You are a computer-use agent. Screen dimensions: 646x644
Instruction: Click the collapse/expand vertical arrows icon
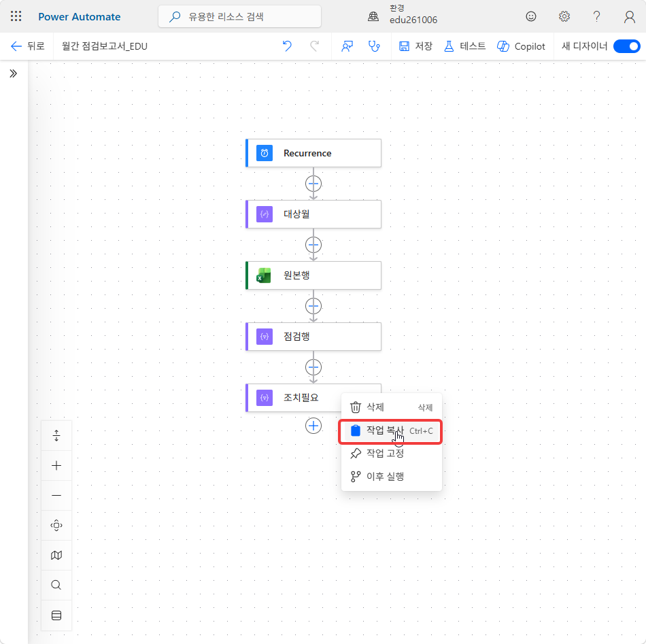click(56, 435)
